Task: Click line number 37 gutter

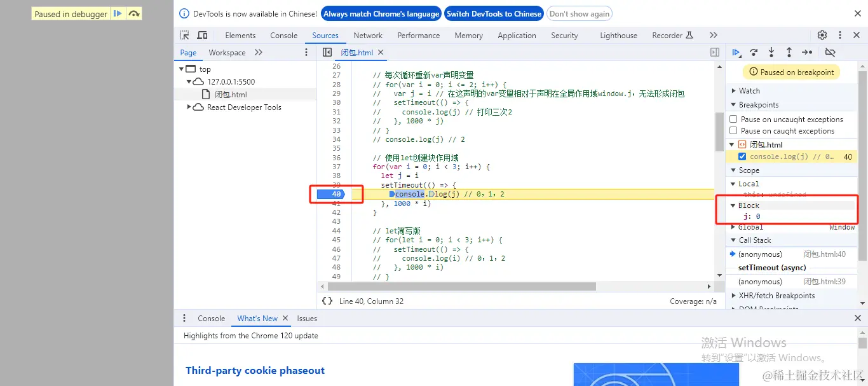Action: click(336, 167)
